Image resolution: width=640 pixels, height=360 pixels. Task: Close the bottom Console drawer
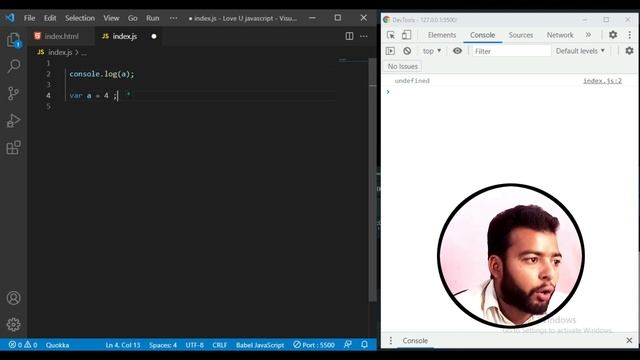tap(629, 340)
